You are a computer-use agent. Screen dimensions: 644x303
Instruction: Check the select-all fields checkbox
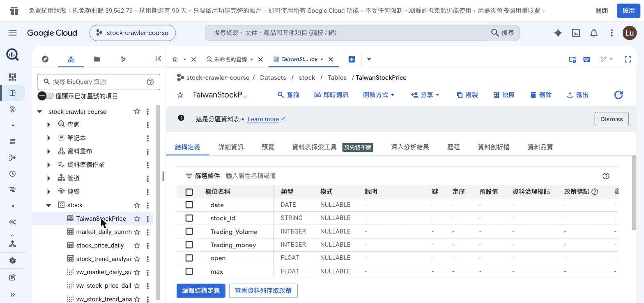pos(189,192)
